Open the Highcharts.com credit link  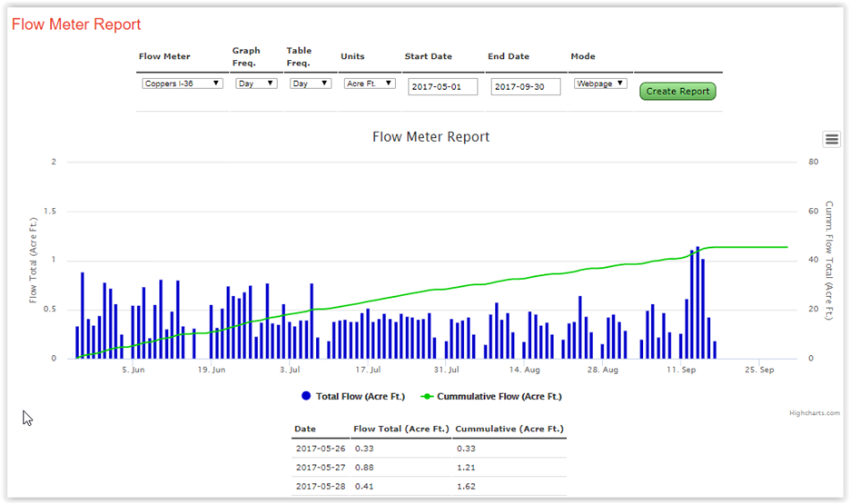pos(815,413)
